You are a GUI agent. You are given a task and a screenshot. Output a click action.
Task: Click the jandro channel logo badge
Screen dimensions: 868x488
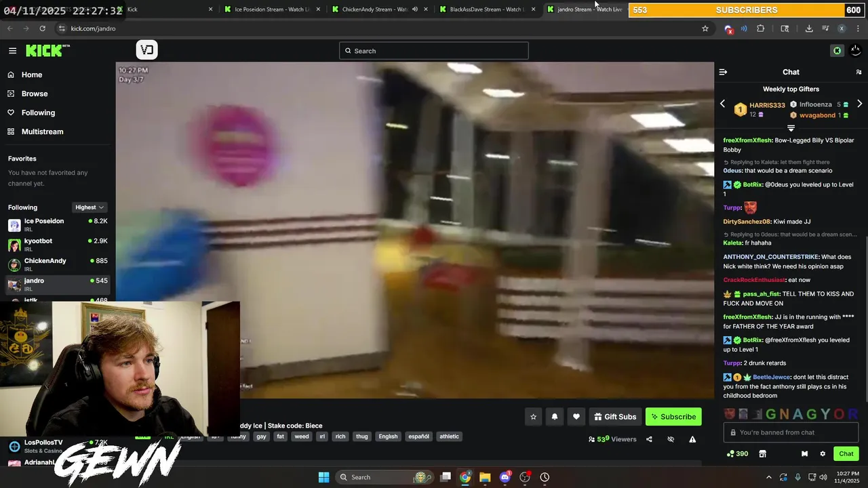click(147, 49)
